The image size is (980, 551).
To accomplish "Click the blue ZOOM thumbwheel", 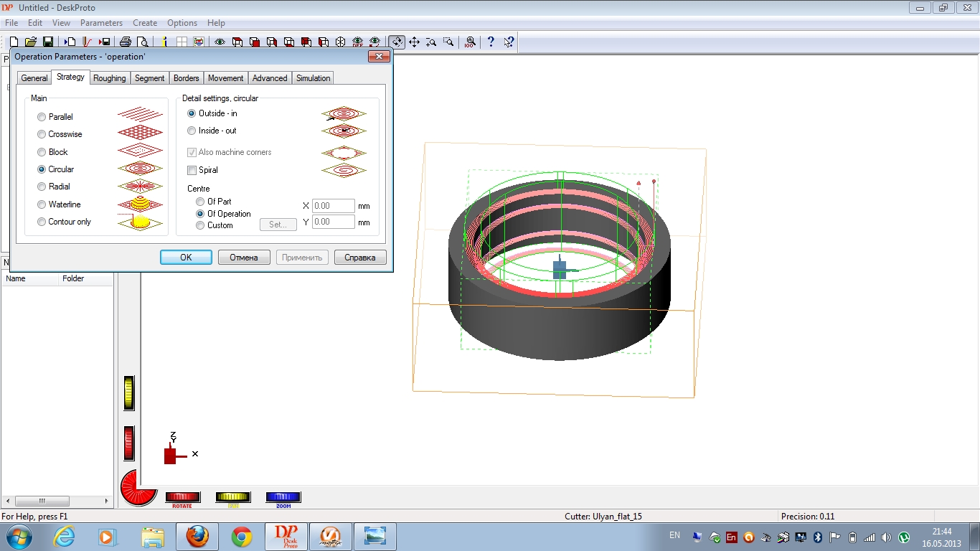I will tap(283, 497).
